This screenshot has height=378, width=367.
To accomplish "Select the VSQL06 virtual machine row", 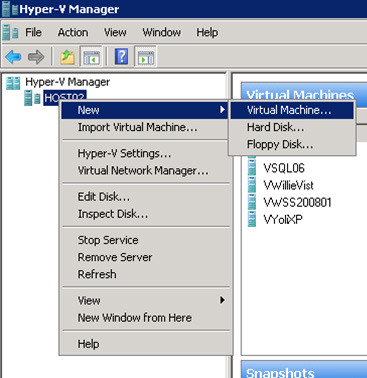I will (x=284, y=168).
